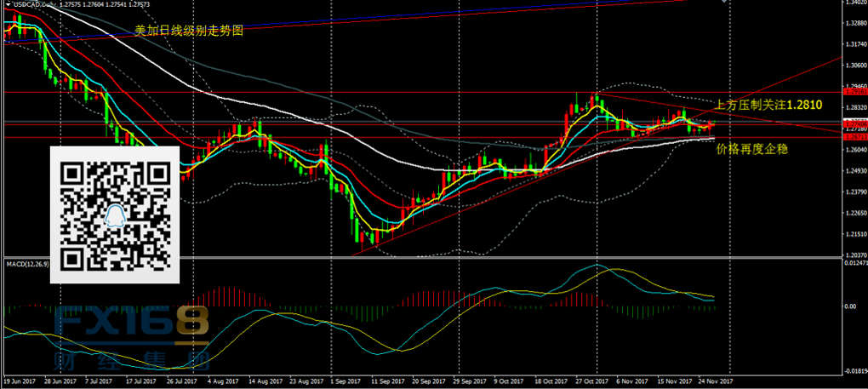Click the grey chart shift triangle marker
Image resolution: width=868 pixels, height=389 pixels.
(725, 3)
